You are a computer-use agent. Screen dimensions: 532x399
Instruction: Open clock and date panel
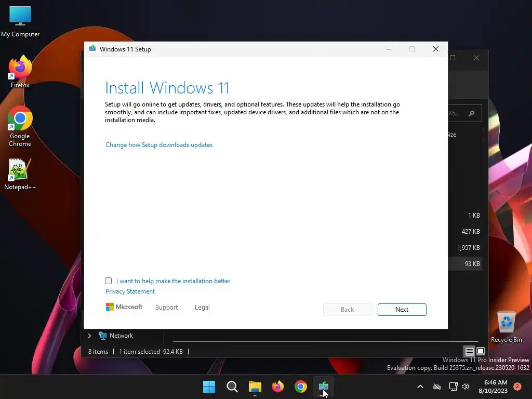tap(493, 387)
